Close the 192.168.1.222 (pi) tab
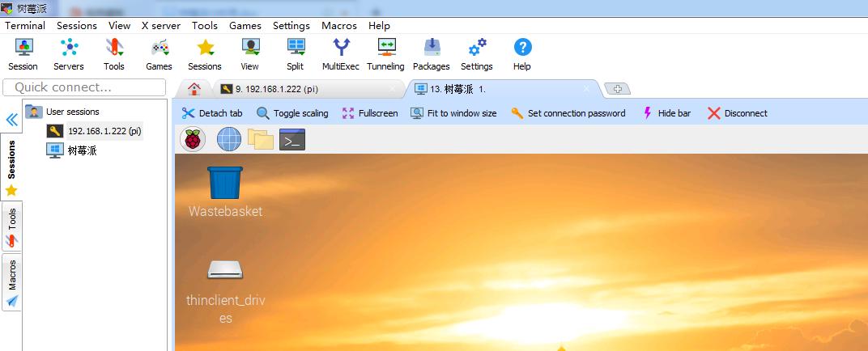The image size is (868, 351). click(393, 88)
